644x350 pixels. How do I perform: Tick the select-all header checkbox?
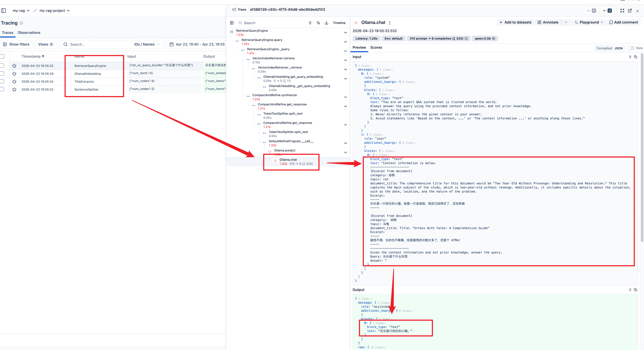tap(2, 56)
